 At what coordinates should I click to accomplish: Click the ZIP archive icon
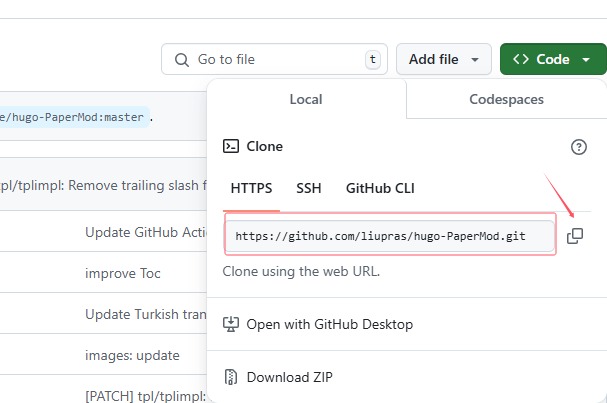[x=230, y=377]
